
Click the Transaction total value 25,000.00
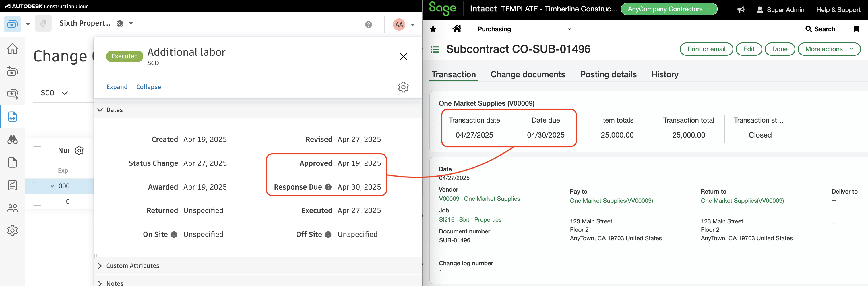coord(688,135)
